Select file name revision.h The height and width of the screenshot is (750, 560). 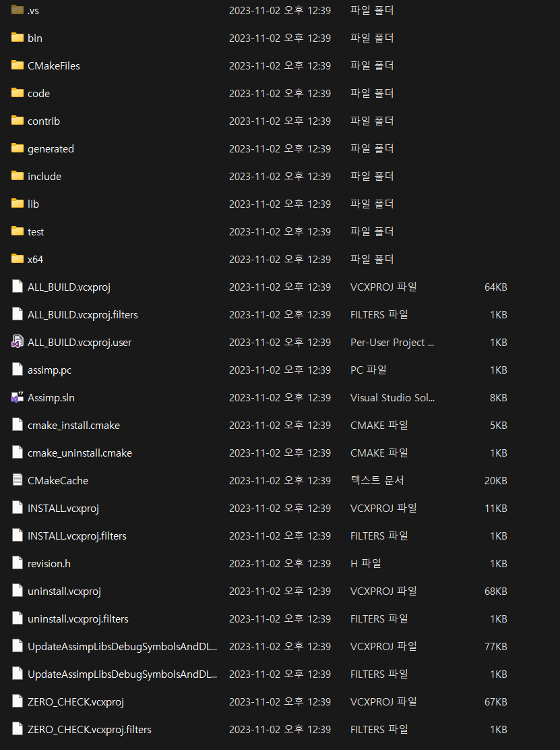tap(49, 564)
